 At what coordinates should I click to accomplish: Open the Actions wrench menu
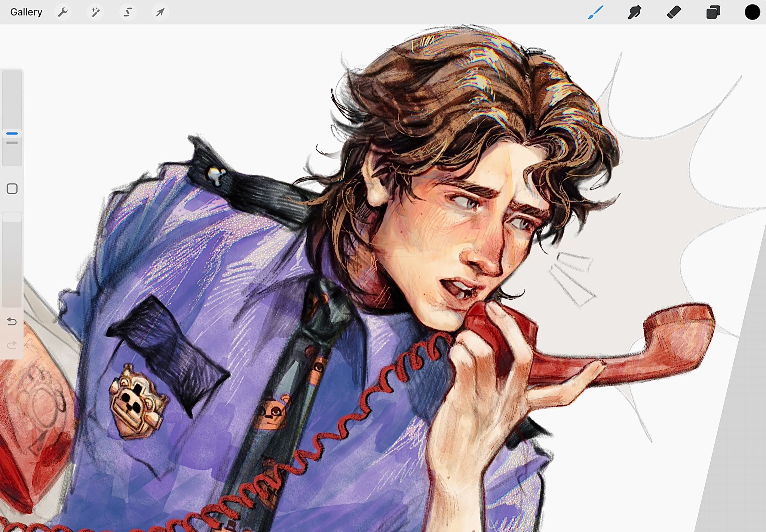[63, 12]
